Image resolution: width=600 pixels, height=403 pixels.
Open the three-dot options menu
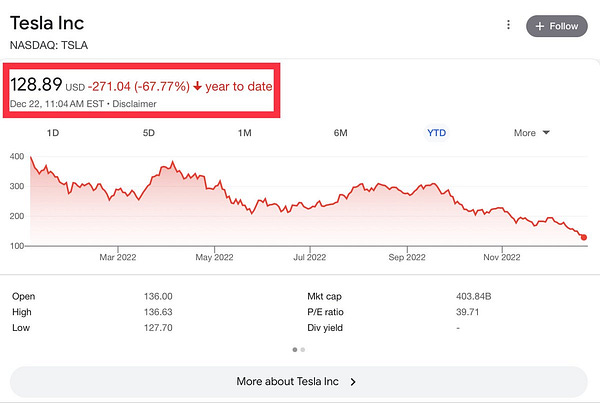click(508, 25)
